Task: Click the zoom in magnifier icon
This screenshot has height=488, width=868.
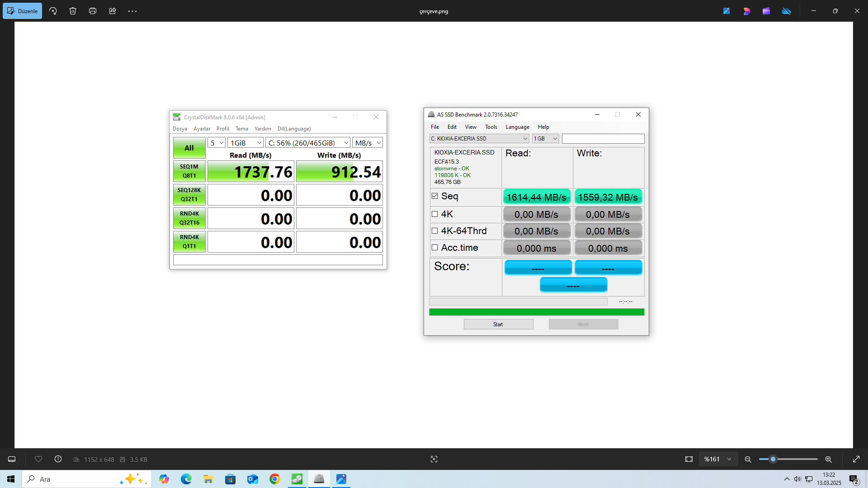Action: pyautogui.click(x=829, y=459)
